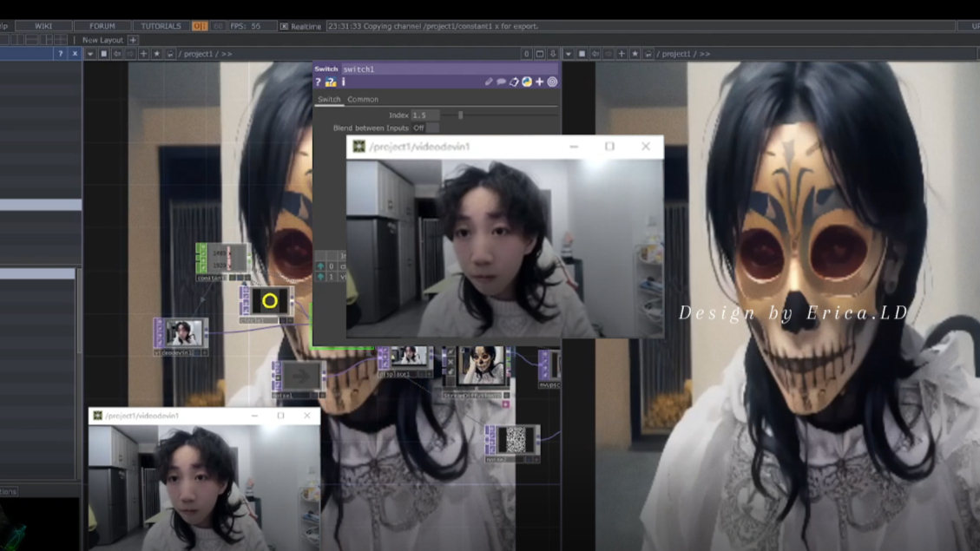Click the plus icon in the parameter header
The image size is (980, 551).
click(539, 82)
